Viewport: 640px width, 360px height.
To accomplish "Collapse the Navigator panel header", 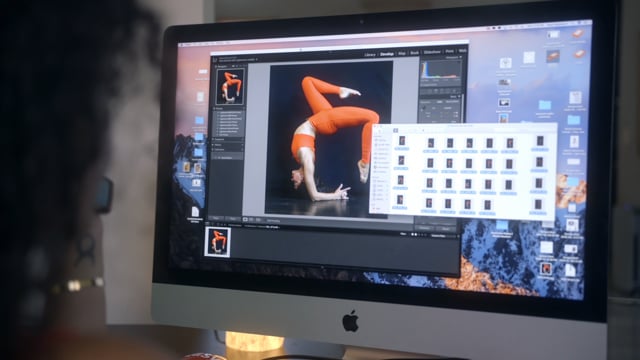I will [222, 66].
